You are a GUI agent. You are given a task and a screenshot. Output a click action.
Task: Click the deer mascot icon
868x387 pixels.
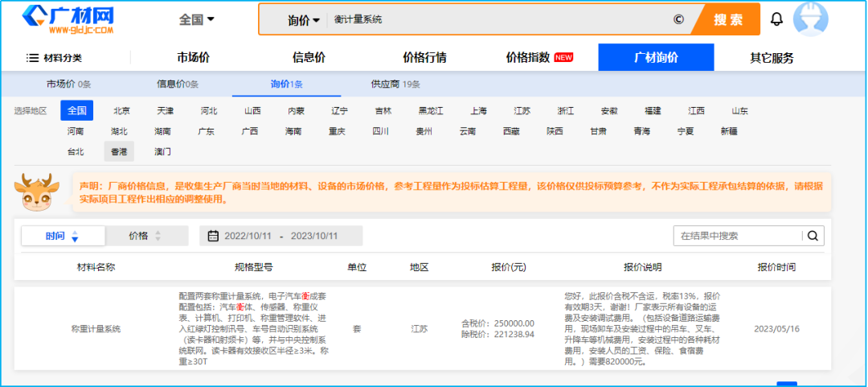34,193
